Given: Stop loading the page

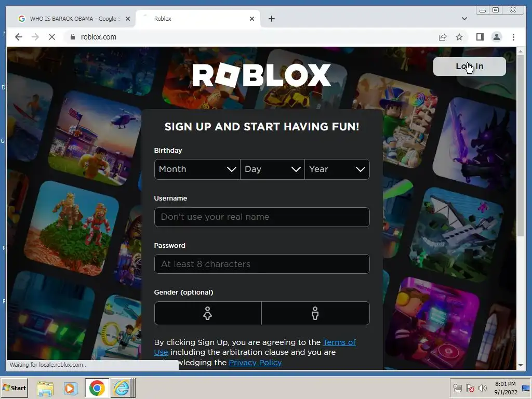Looking at the screenshot, I should click(x=52, y=37).
